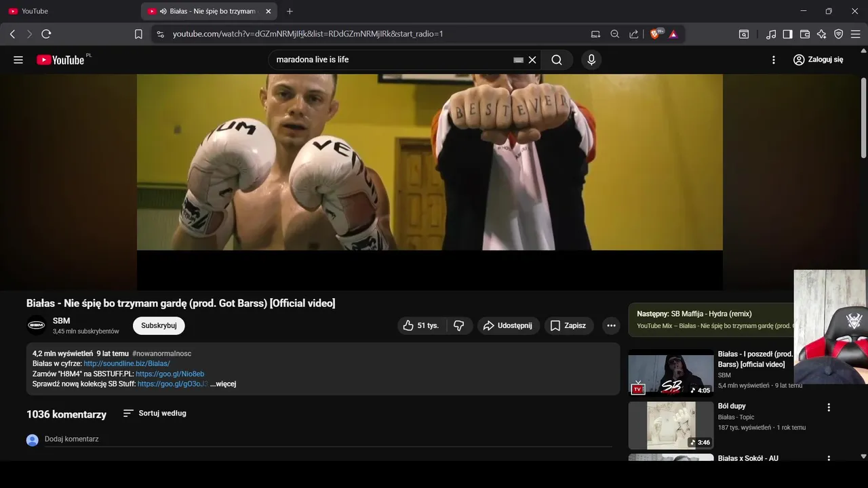Toggle the browser sidebar panel
Viewport: 868px width, 488px height.
pyautogui.click(x=788, y=34)
